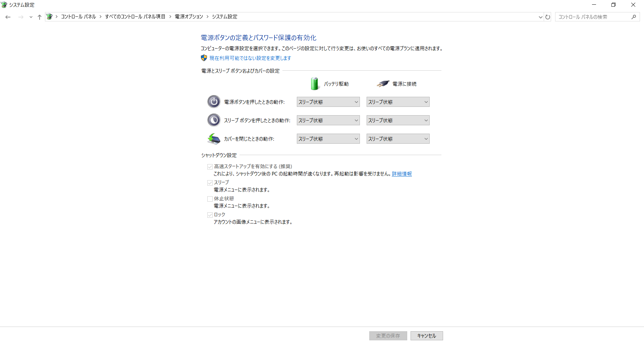Click the sleep button moon icon
The width and height of the screenshot is (644, 345).
[214, 120]
